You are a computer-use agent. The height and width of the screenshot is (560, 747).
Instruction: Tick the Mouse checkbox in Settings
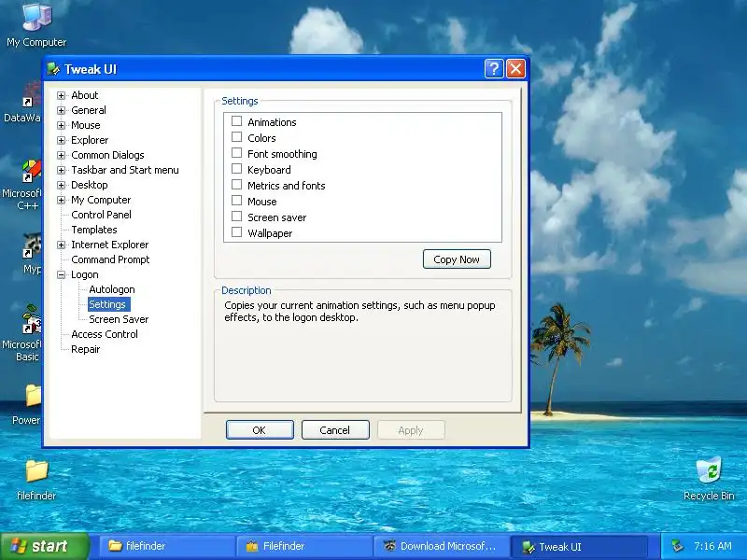(236, 201)
